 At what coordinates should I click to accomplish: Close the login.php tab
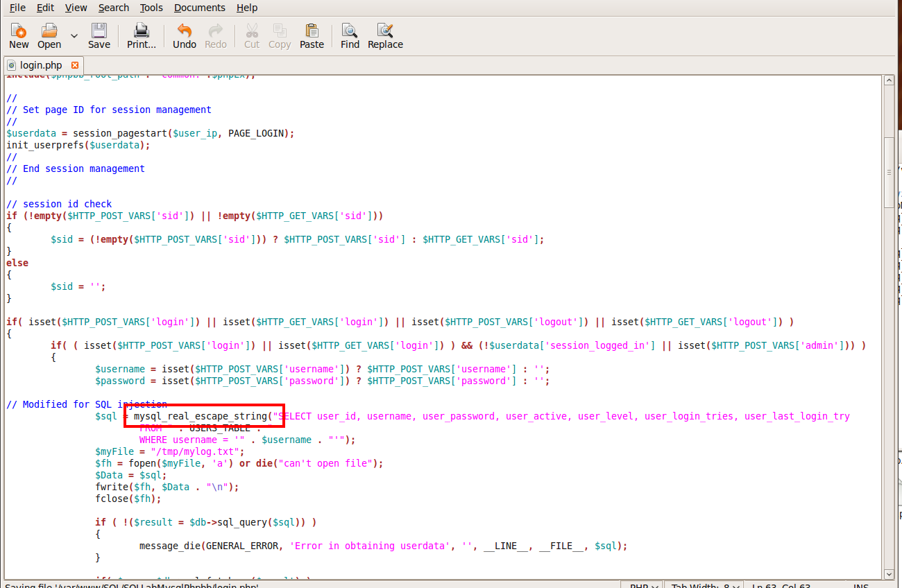coord(76,63)
